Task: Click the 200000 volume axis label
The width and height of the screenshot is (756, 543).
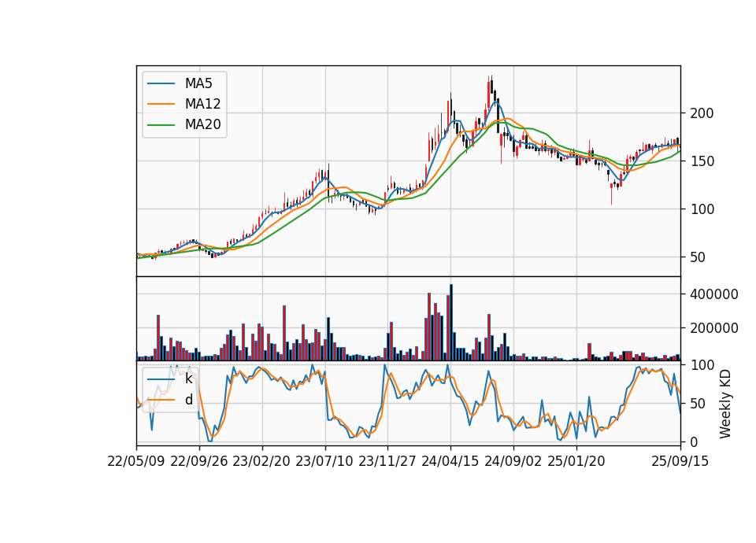Action: click(714, 328)
